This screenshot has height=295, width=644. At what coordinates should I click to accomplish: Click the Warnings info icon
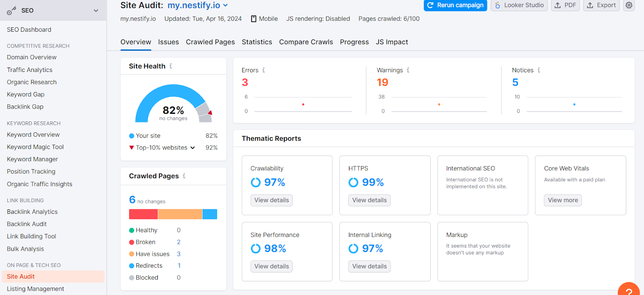408,70
